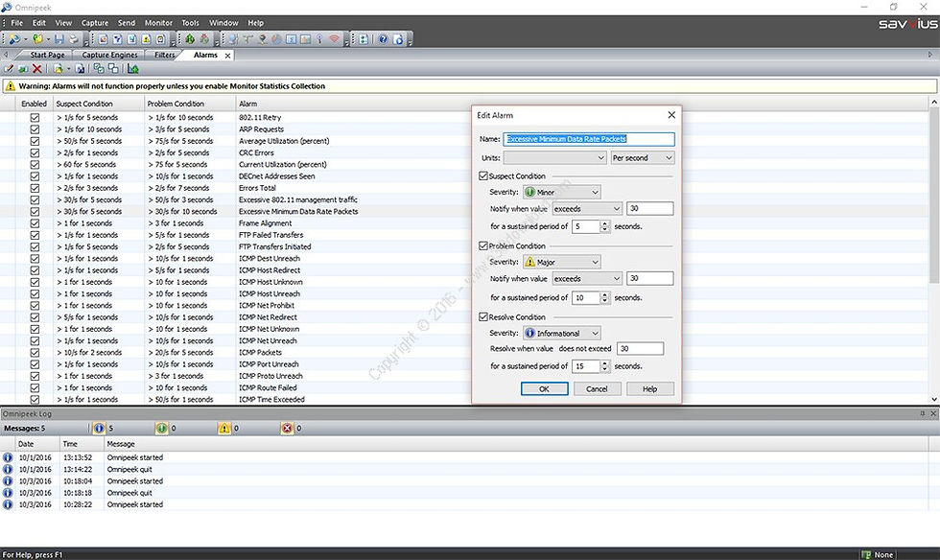Screen dimensions: 940x560
Task: Open the Tools menu
Action: pyautogui.click(x=190, y=23)
